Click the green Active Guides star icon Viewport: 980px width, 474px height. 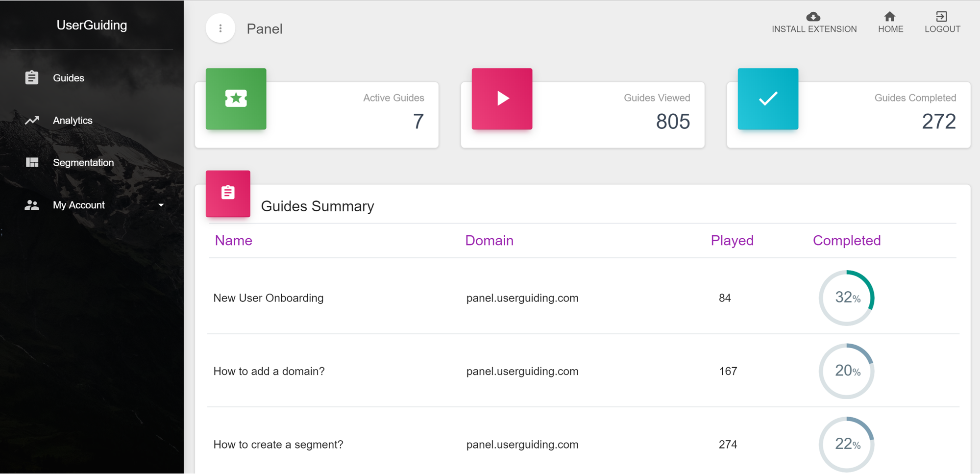coord(236,99)
